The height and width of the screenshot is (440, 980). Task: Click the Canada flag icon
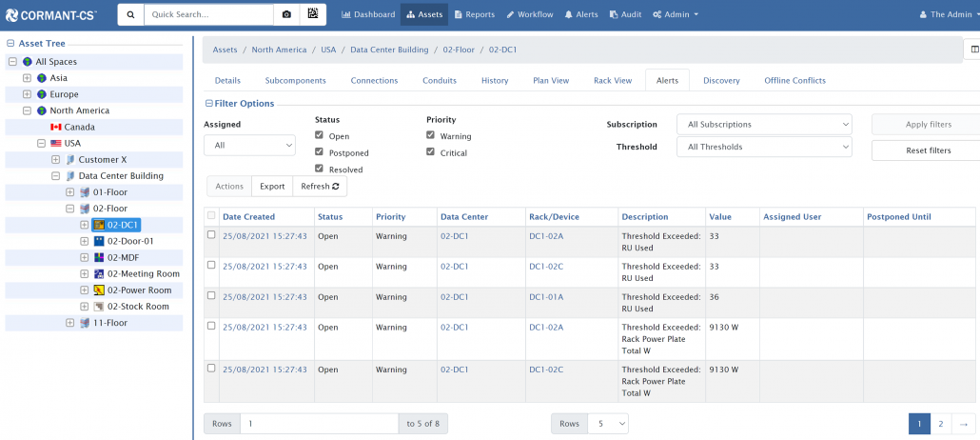(56, 128)
